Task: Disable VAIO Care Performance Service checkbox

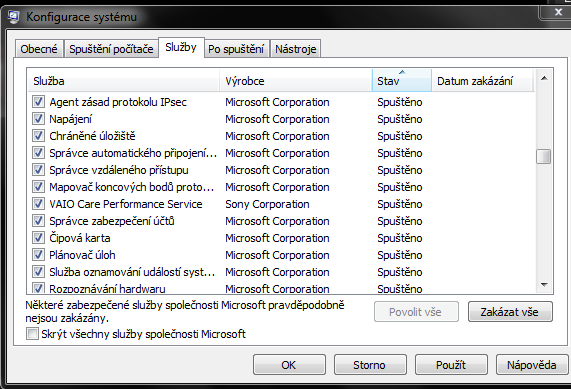Action: click(38, 204)
